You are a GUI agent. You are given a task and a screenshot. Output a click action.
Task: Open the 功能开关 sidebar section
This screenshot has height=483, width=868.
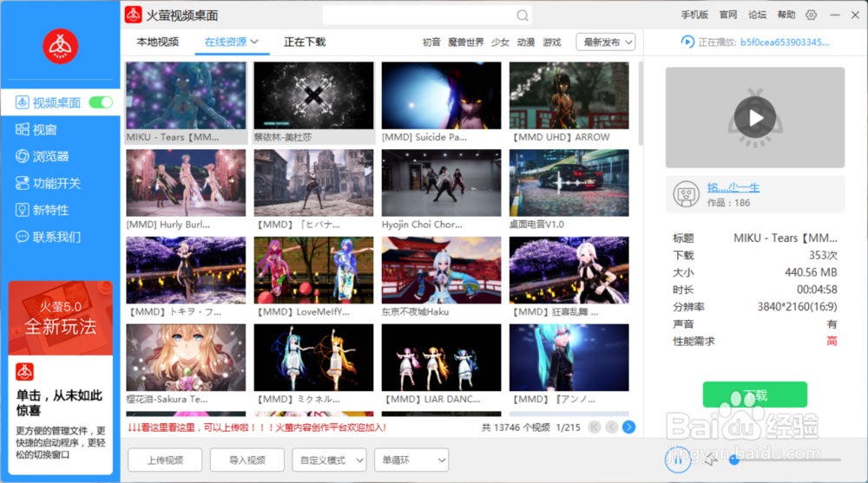(x=48, y=183)
